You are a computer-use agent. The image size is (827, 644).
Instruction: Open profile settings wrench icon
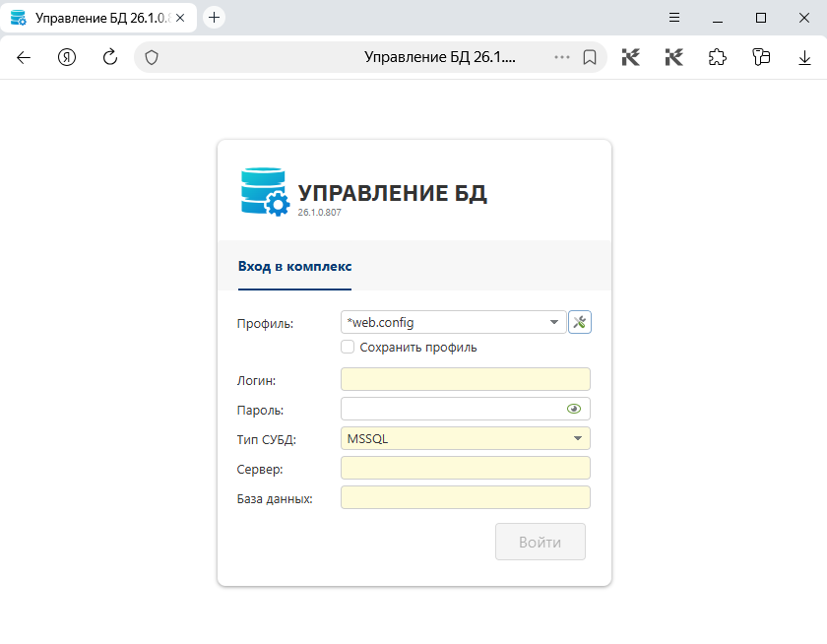pyautogui.click(x=580, y=322)
